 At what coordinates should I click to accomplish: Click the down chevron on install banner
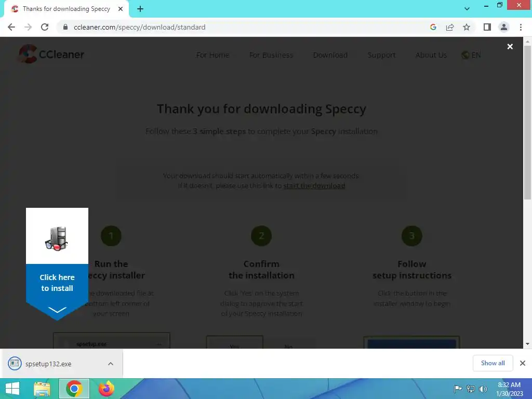tap(57, 310)
